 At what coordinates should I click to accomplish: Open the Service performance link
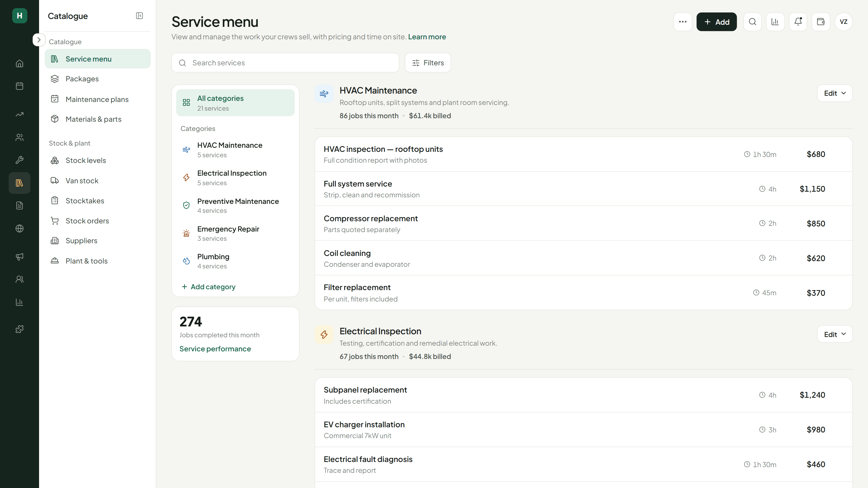215,349
